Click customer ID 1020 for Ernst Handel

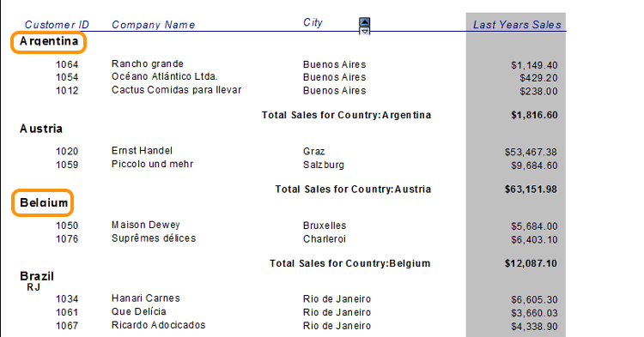point(67,152)
